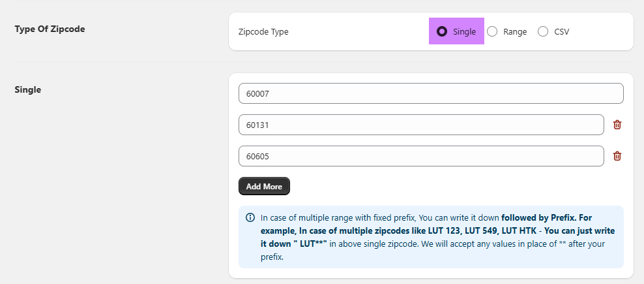Focus the 60007 zipcode field
This screenshot has width=644, height=284.
430,93
